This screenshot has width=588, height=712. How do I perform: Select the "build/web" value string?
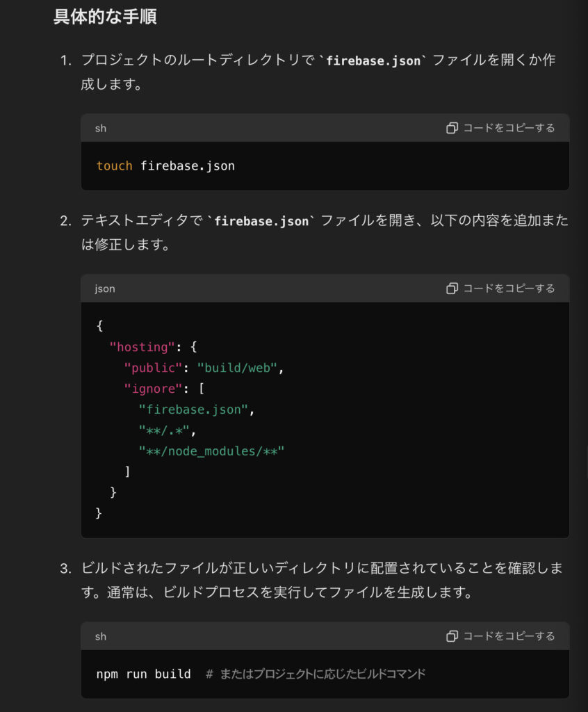[237, 368]
